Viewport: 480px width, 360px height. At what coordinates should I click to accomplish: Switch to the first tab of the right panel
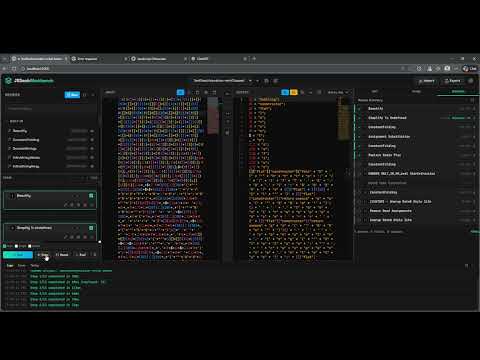[375, 91]
